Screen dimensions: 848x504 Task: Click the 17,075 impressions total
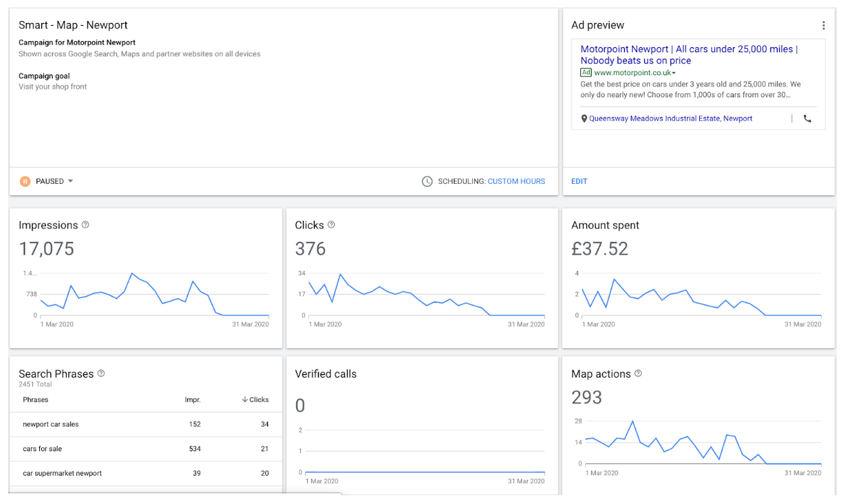[x=47, y=249]
